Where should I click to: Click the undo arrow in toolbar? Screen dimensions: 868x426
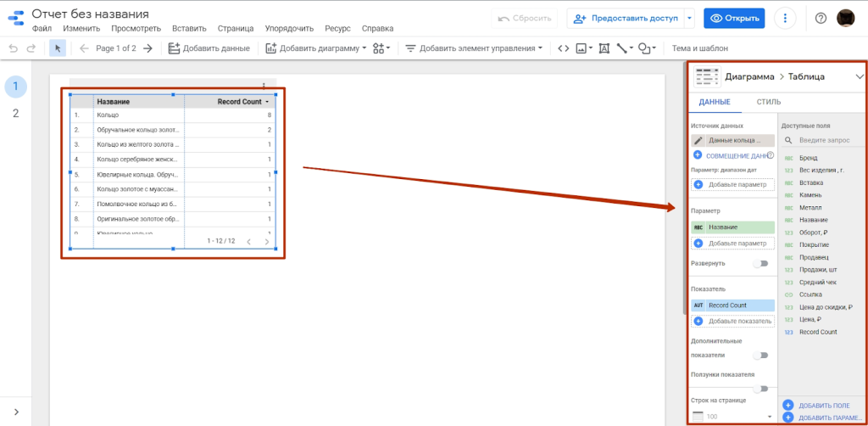13,48
